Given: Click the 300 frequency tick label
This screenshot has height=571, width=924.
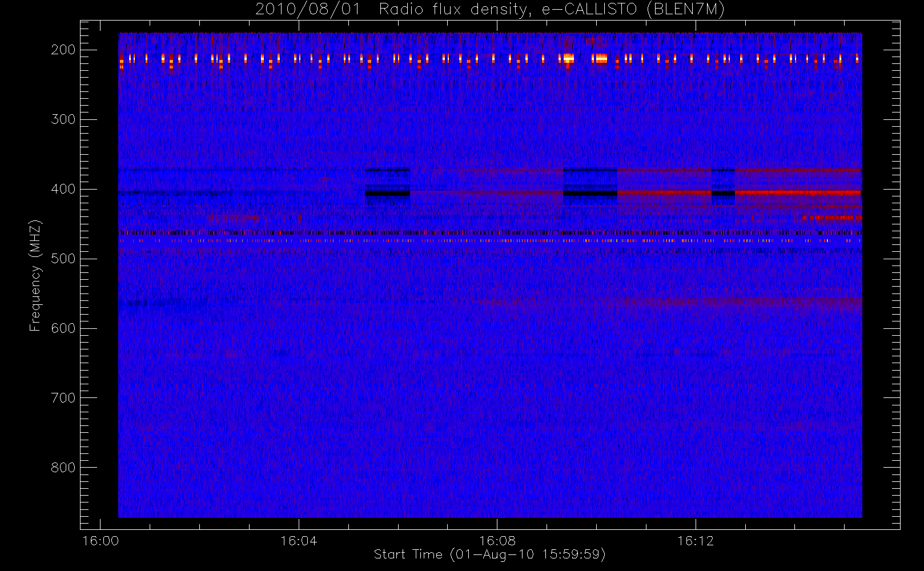Looking at the screenshot, I should [x=63, y=119].
